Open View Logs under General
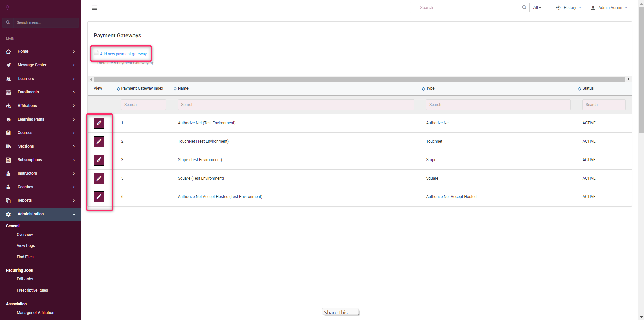Screen dimensions: 644x320 tap(26, 246)
